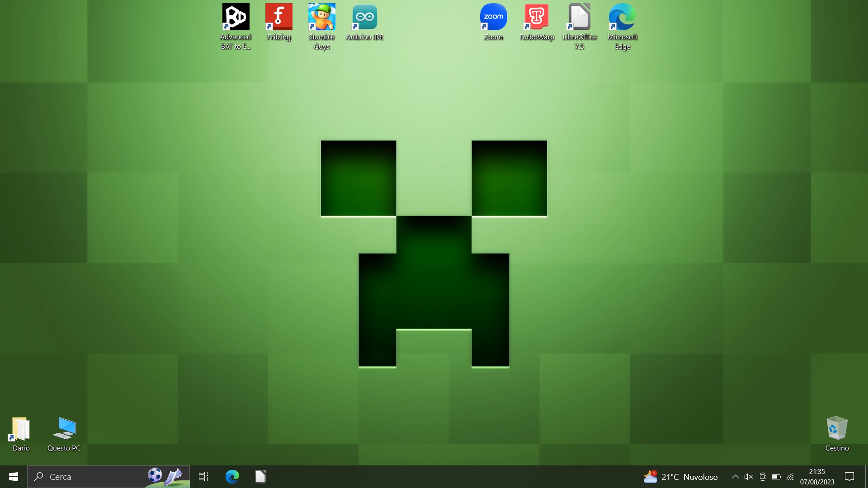Open the notification center
The height and width of the screenshot is (488, 868).
click(849, 477)
